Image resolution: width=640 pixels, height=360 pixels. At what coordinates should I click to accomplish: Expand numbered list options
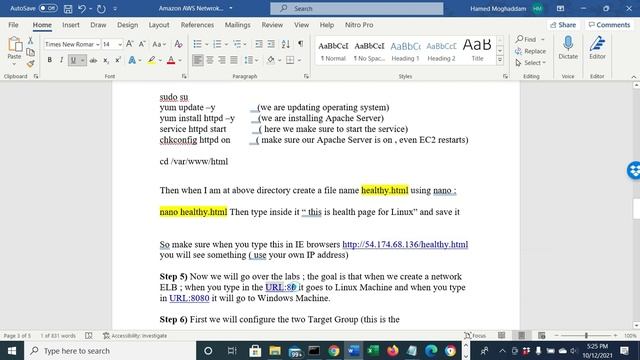tap(226, 44)
